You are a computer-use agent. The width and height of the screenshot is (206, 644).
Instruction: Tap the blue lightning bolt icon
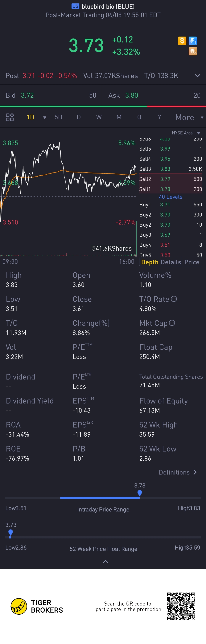193,41
